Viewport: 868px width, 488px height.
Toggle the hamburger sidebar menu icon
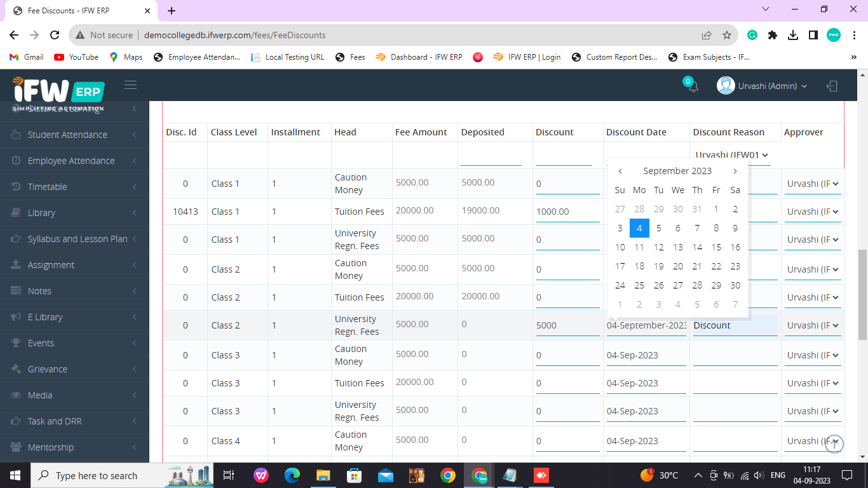click(x=130, y=85)
